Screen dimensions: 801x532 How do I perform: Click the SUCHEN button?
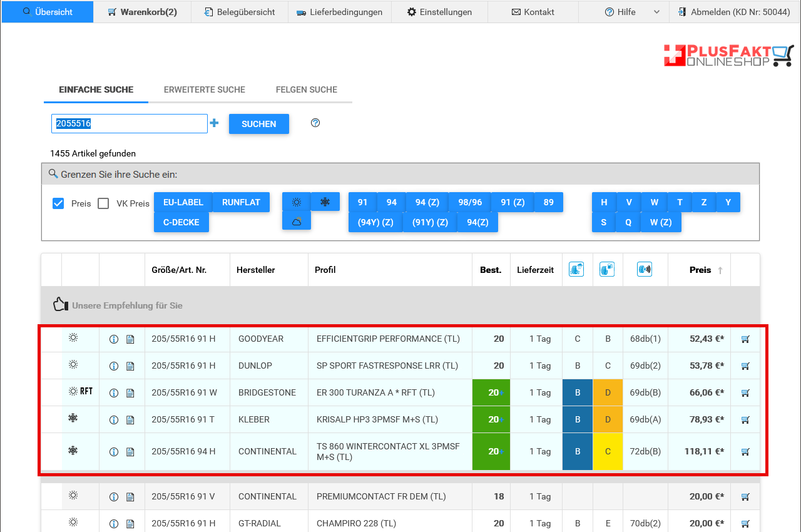259,124
